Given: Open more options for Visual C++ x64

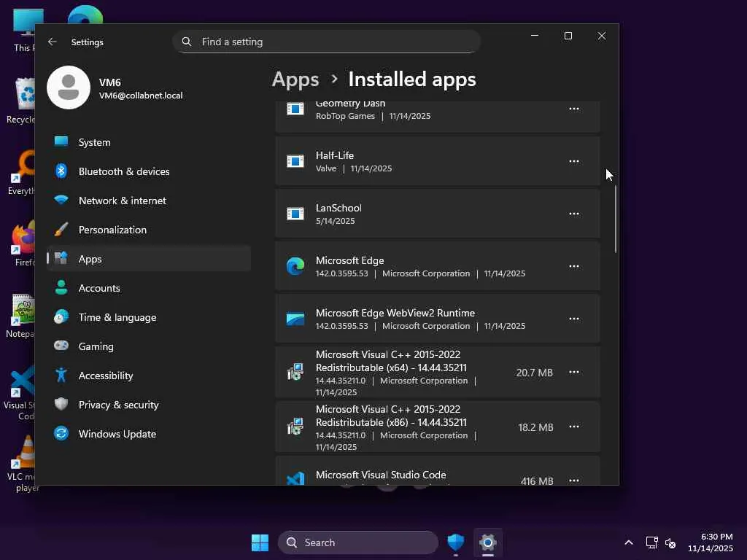Looking at the screenshot, I should coord(574,372).
